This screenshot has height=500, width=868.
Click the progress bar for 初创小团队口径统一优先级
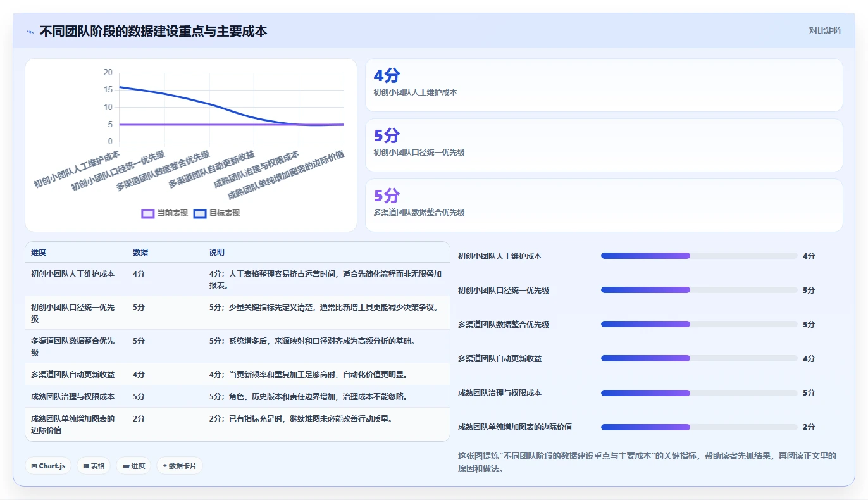699,290
